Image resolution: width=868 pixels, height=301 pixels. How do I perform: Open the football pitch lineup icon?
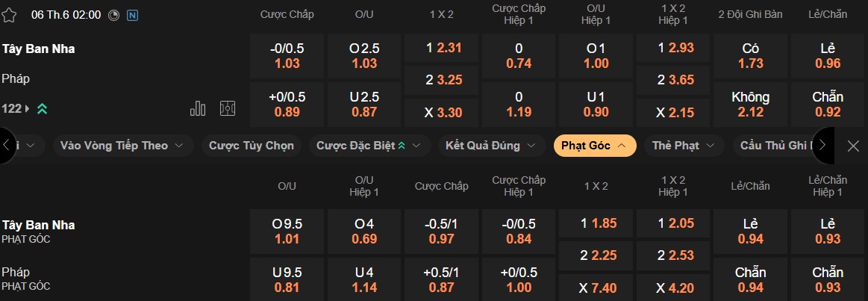[228, 108]
